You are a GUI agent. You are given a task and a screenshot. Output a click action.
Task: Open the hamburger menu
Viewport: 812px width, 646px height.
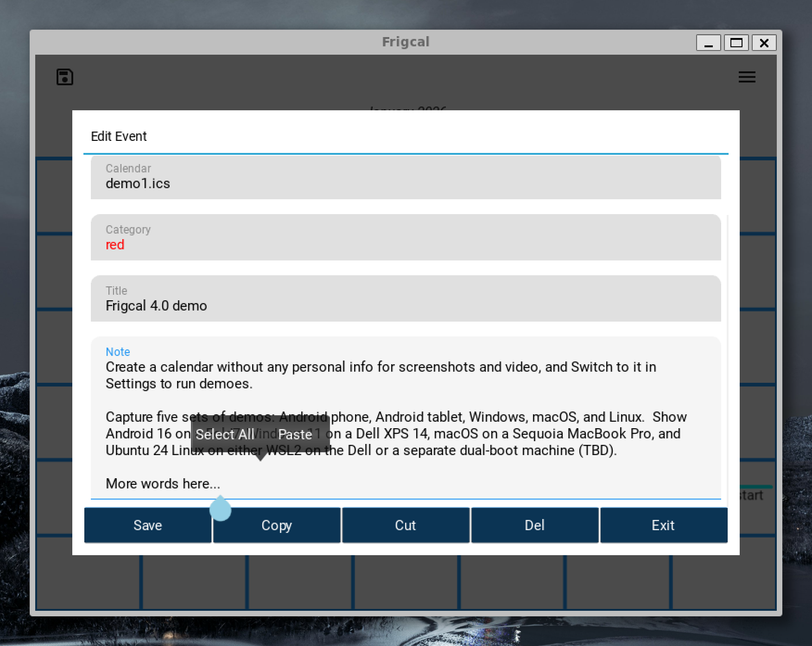[747, 77]
